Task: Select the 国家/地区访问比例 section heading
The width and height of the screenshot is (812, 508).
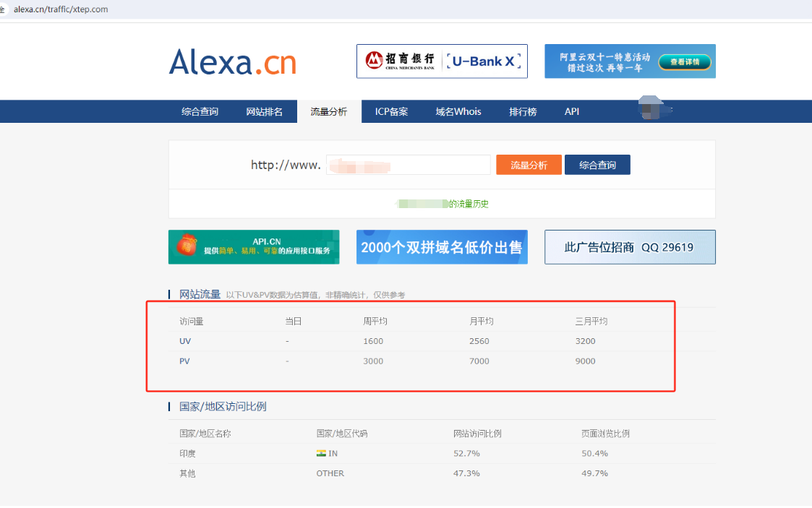Action: 223,407
